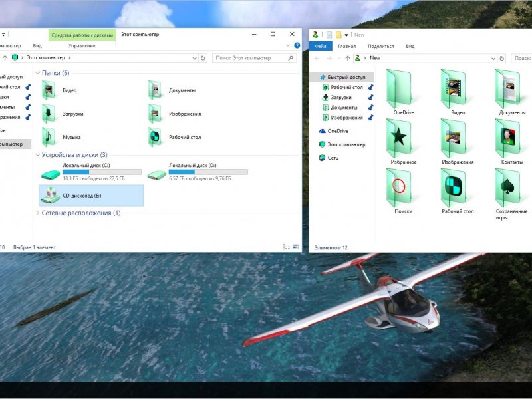Select Быстрый доступ in New window sidebar
The width and height of the screenshot is (532, 399).
coord(342,77)
